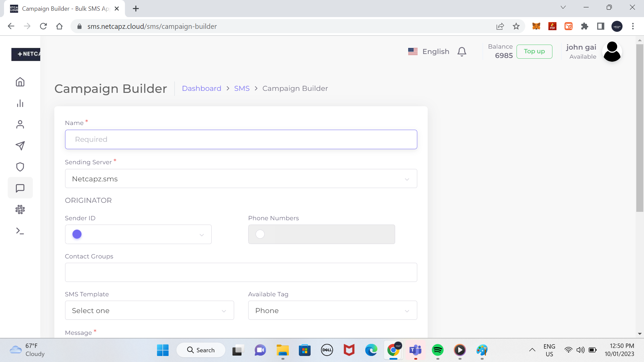The width and height of the screenshot is (644, 362).
Task: Expand the Available Tag dropdown
Action: (332, 310)
